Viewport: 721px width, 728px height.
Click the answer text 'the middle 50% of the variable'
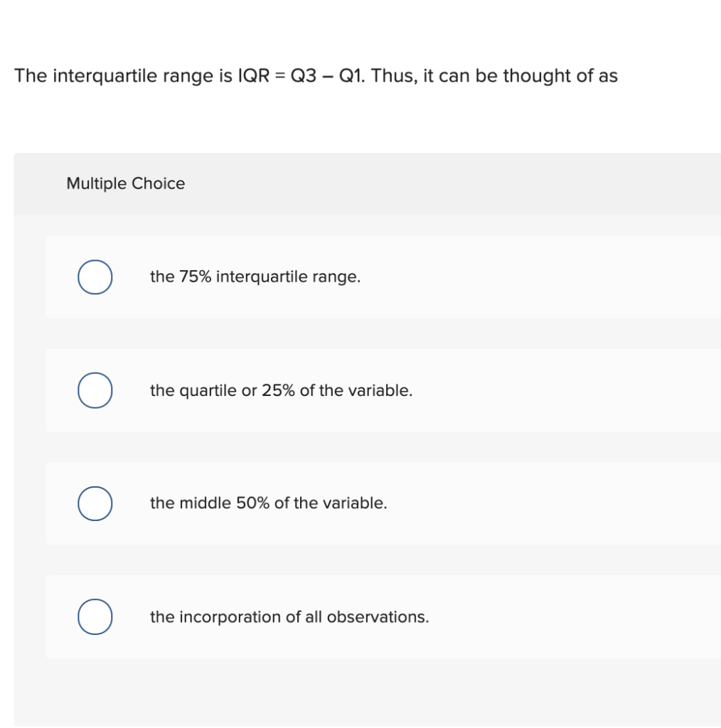(268, 503)
